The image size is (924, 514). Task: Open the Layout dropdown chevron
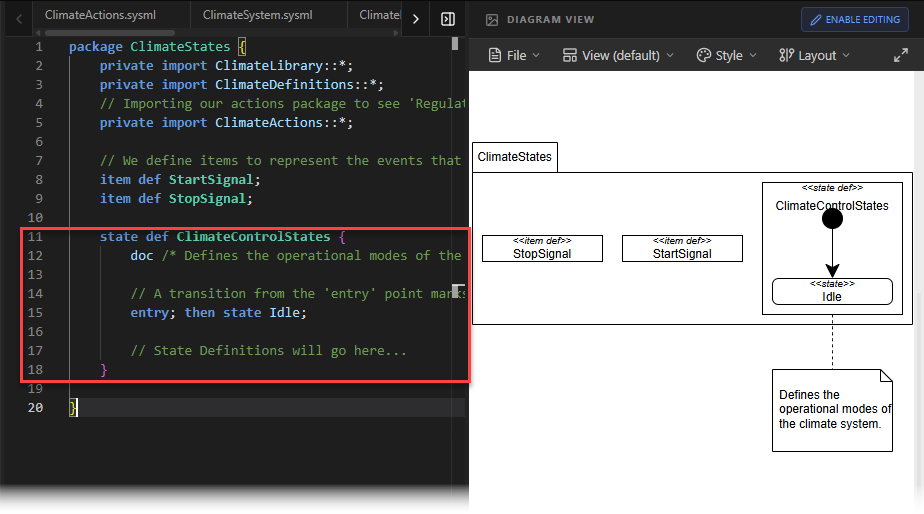click(846, 55)
